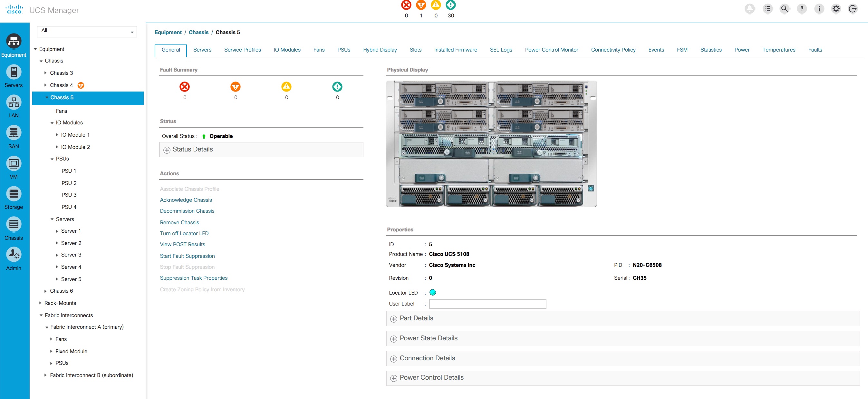Expand the Power Control Details section
Screen dimensions: 868x399
[394, 378]
